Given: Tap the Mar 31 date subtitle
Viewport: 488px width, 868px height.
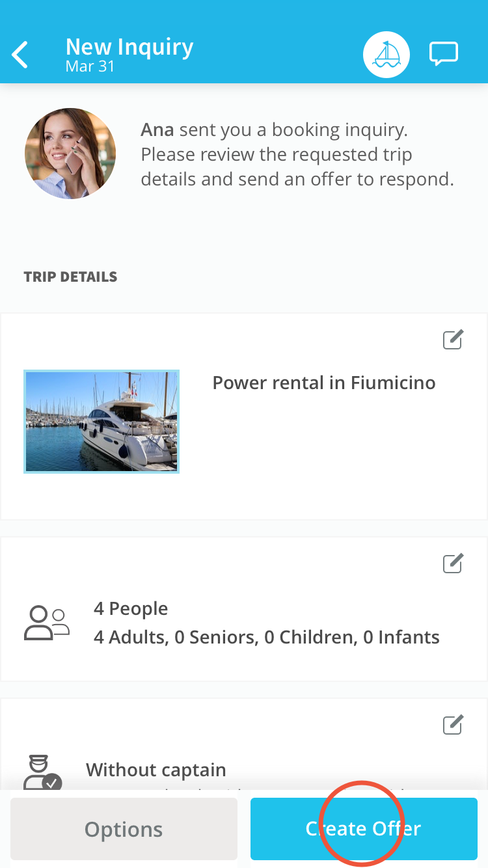Looking at the screenshot, I should [90, 66].
